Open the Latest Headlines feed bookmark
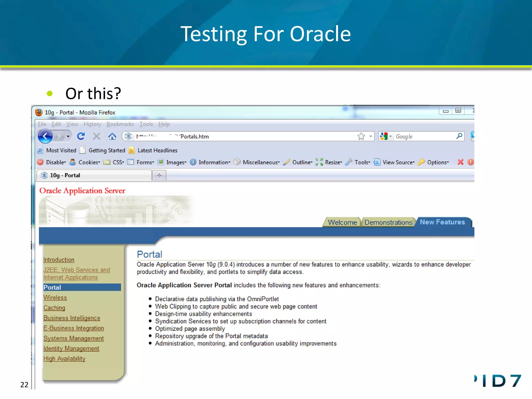 (x=153, y=150)
